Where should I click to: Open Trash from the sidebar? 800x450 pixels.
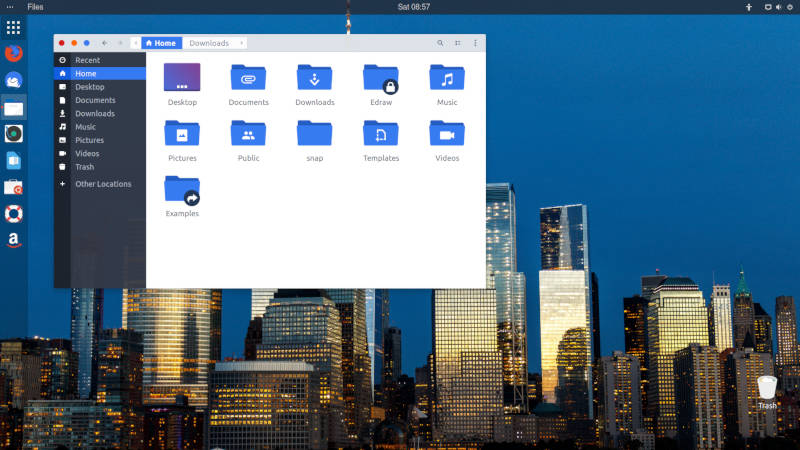point(100,166)
